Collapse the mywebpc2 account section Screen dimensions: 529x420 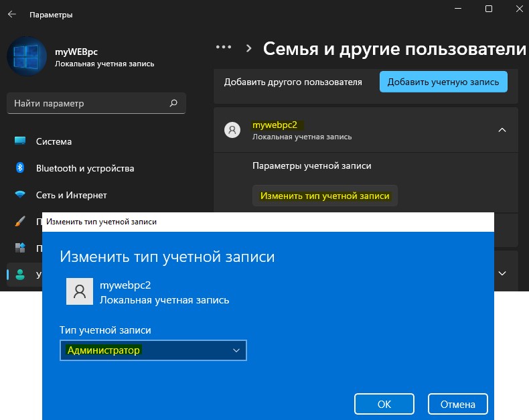[502, 130]
